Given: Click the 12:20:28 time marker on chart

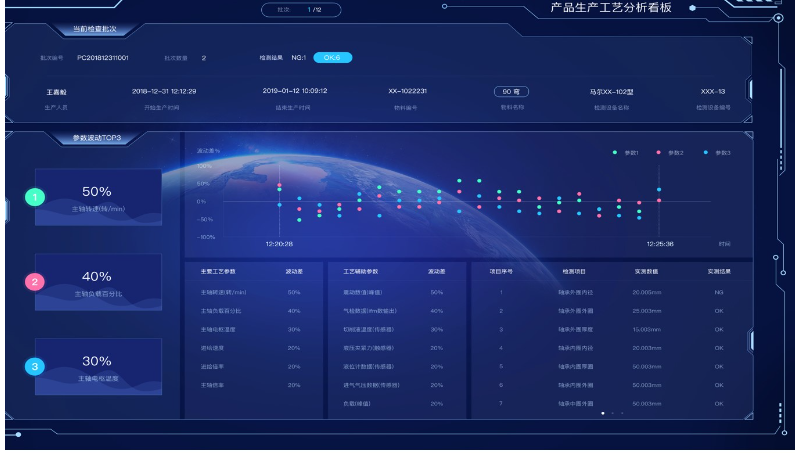Looking at the screenshot, I should click(279, 243).
